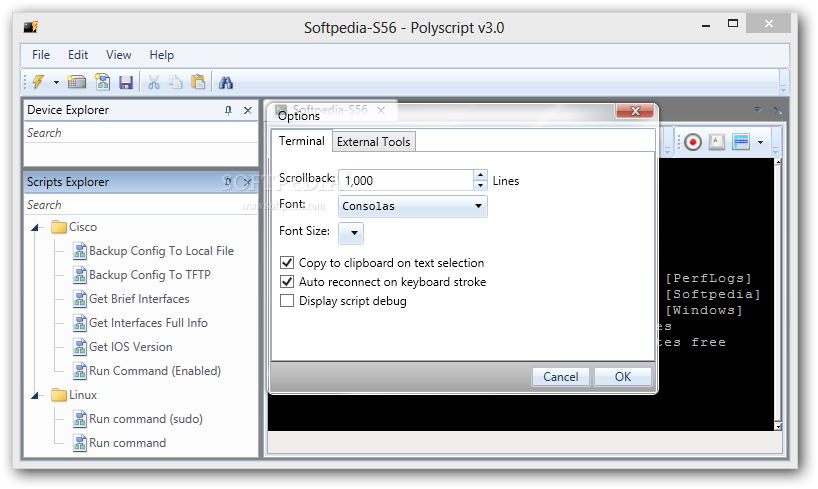
Task: Select Get Interfaces Full Info script
Action: (148, 323)
